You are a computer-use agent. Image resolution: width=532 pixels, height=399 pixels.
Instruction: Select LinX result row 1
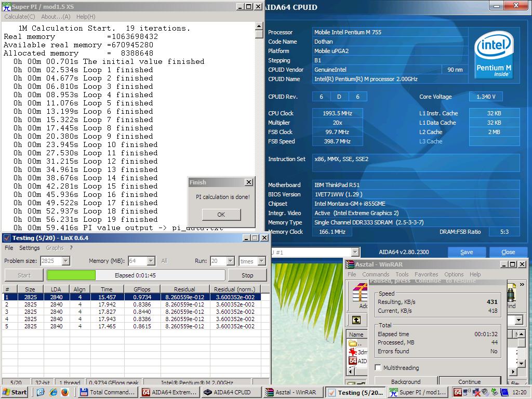coord(132,297)
